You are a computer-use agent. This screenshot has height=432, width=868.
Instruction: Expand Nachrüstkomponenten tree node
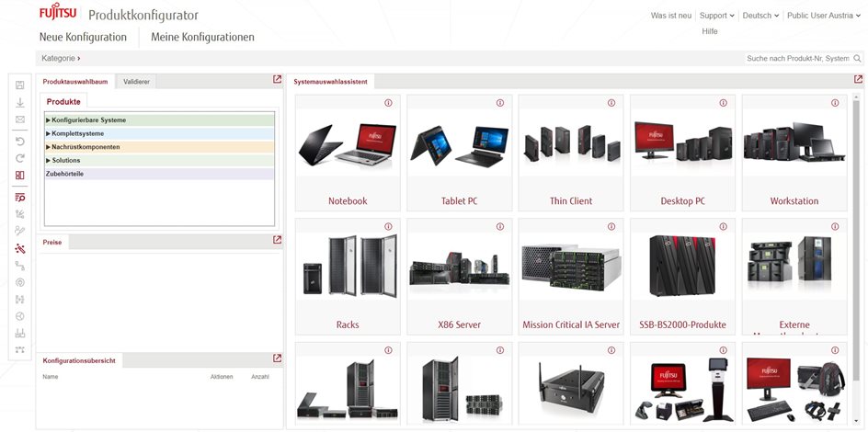48,147
